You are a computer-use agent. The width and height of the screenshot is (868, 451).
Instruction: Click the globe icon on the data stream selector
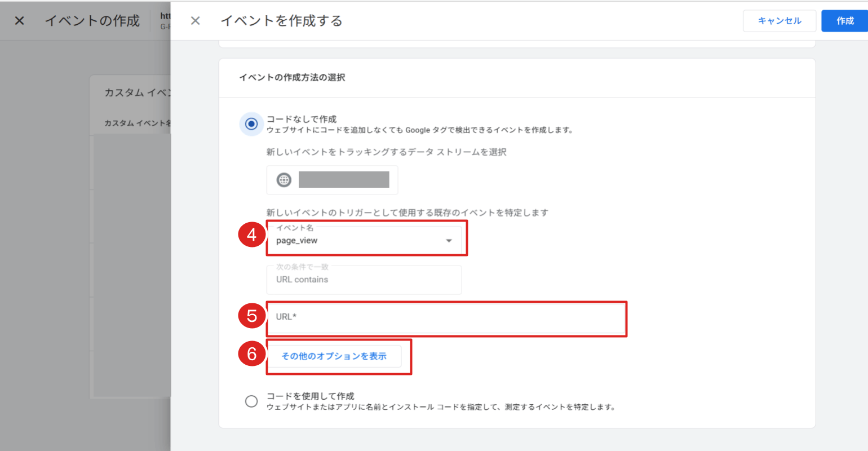[x=284, y=180]
